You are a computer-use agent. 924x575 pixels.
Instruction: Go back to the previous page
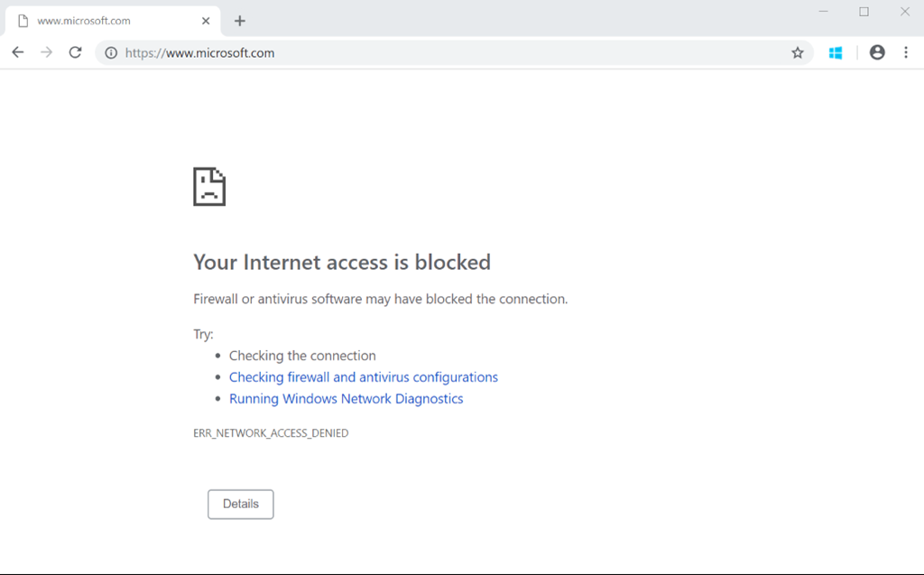[x=18, y=52]
